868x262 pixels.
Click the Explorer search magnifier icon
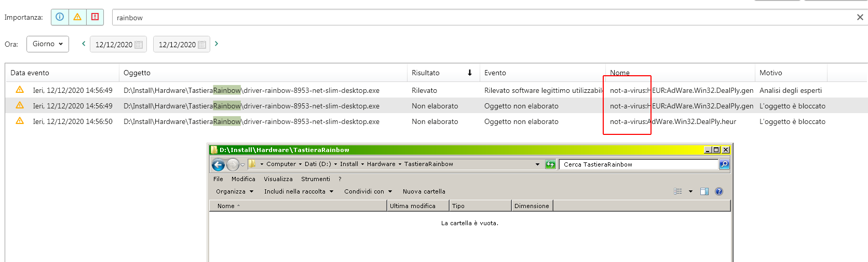click(724, 164)
